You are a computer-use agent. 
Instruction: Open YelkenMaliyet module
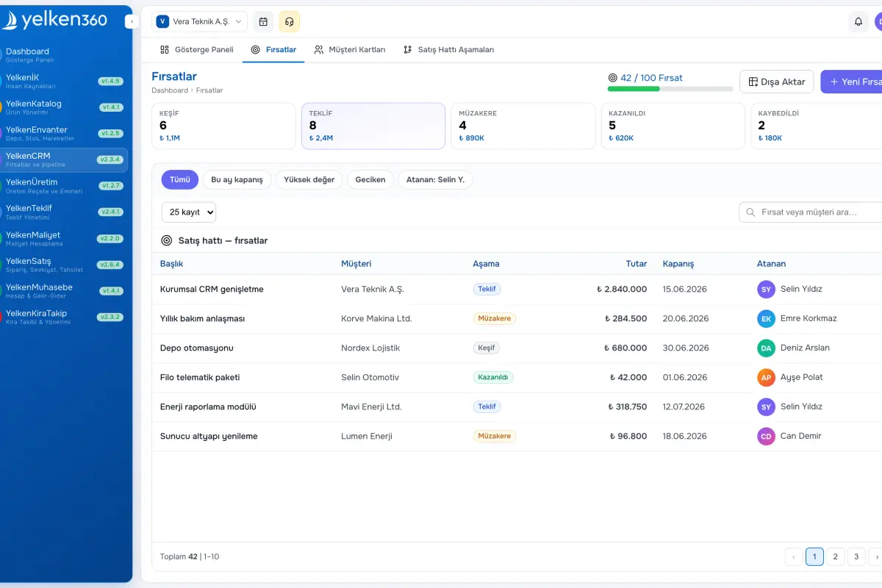[64, 238]
